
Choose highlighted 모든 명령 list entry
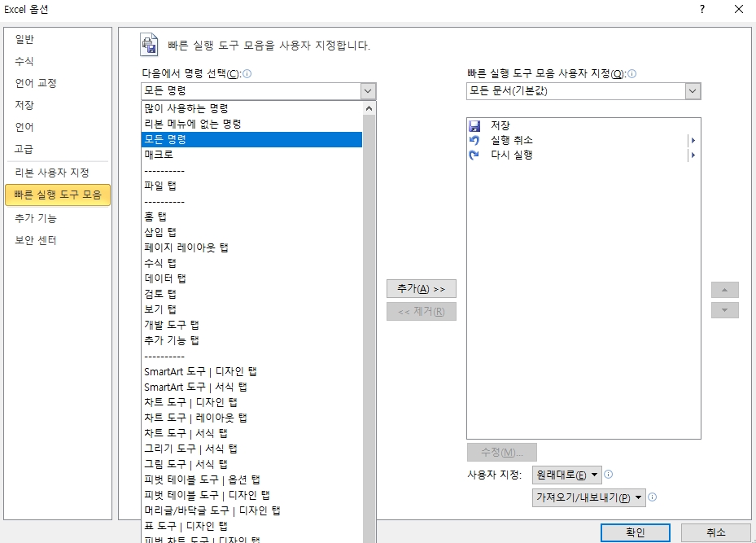tap(251, 139)
